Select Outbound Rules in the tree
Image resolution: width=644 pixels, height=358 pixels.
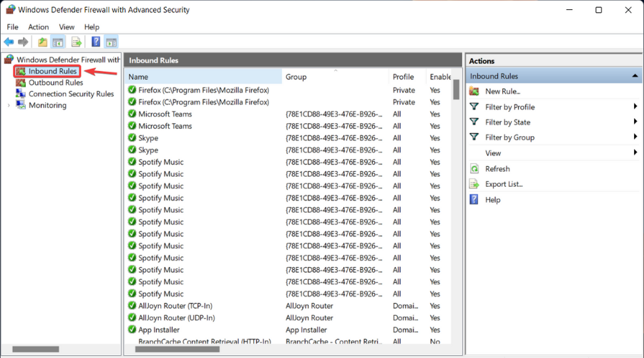click(x=56, y=82)
